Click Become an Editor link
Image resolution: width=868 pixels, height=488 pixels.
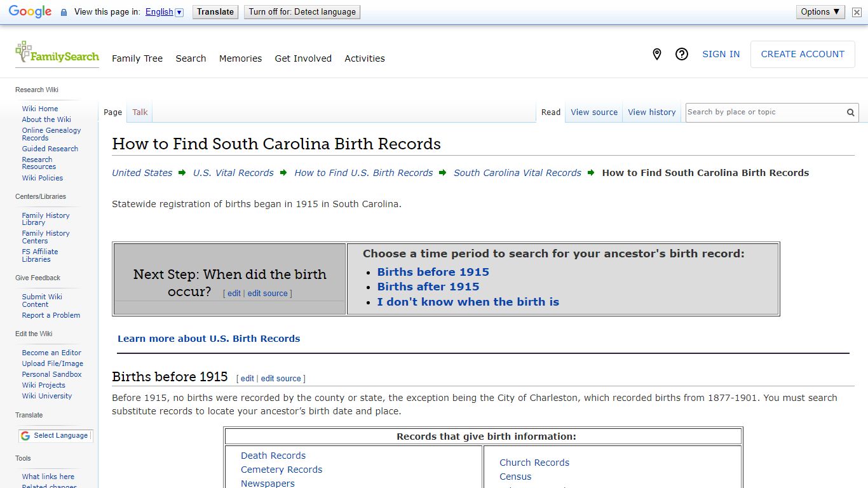click(x=51, y=353)
